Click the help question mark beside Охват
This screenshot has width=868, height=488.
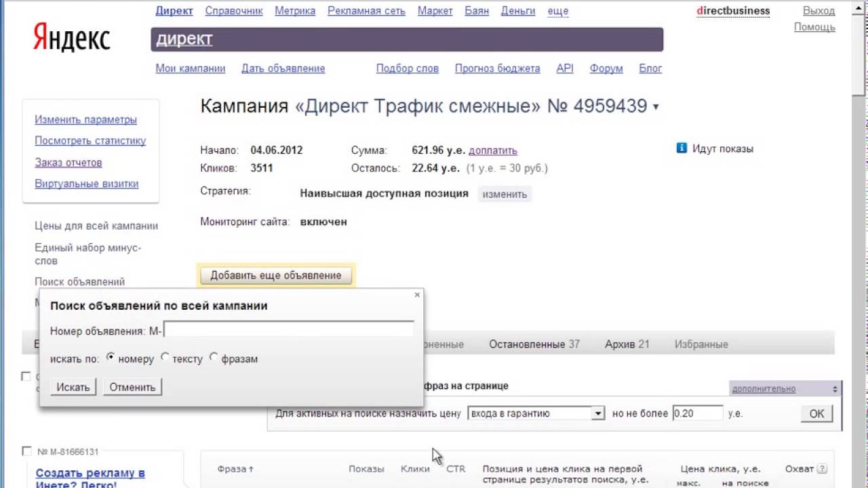pos(822,469)
